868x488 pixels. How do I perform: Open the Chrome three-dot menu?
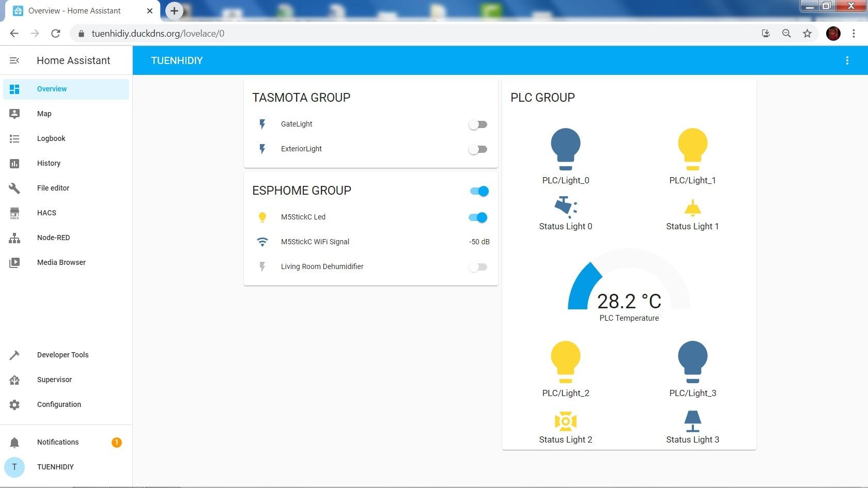[854, 34]
